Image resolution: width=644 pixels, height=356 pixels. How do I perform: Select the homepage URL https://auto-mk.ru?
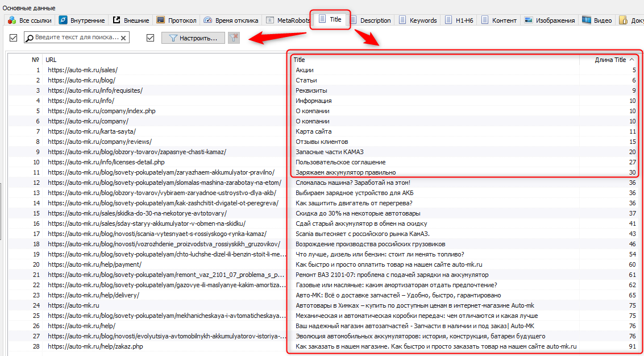pos(73,305)
